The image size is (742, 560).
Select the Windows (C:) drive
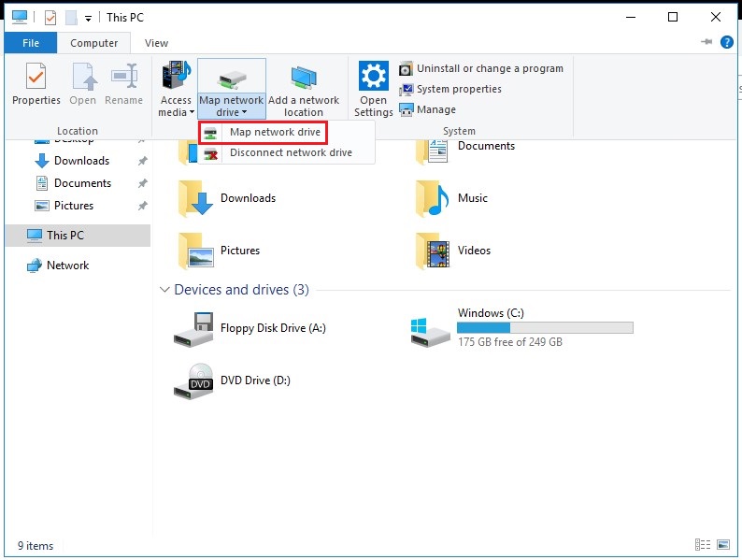(522, 327)
